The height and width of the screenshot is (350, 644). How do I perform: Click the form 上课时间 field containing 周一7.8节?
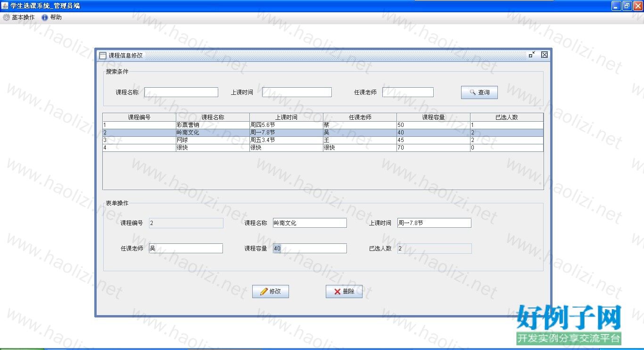coord(434,223)
